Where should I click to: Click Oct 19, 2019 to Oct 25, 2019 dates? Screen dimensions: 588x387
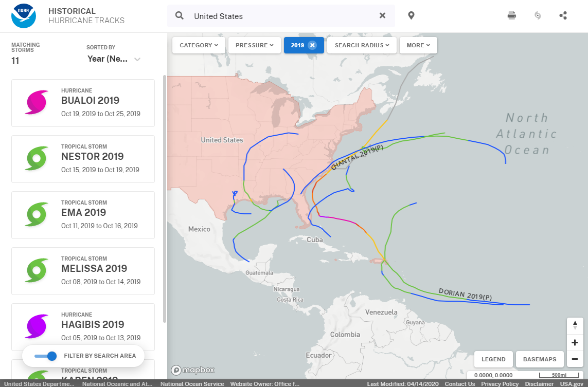point(101,114)
